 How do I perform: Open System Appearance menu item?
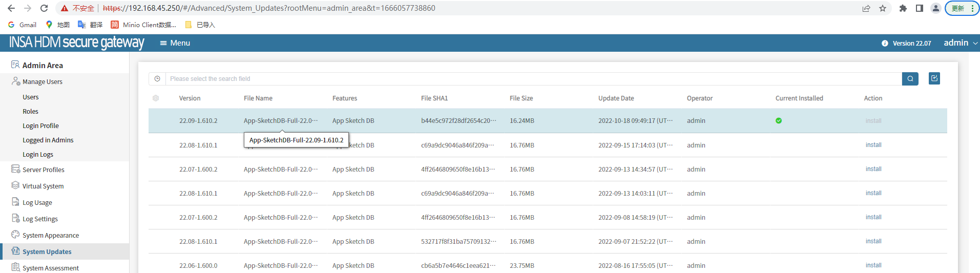tap(50, 236)
